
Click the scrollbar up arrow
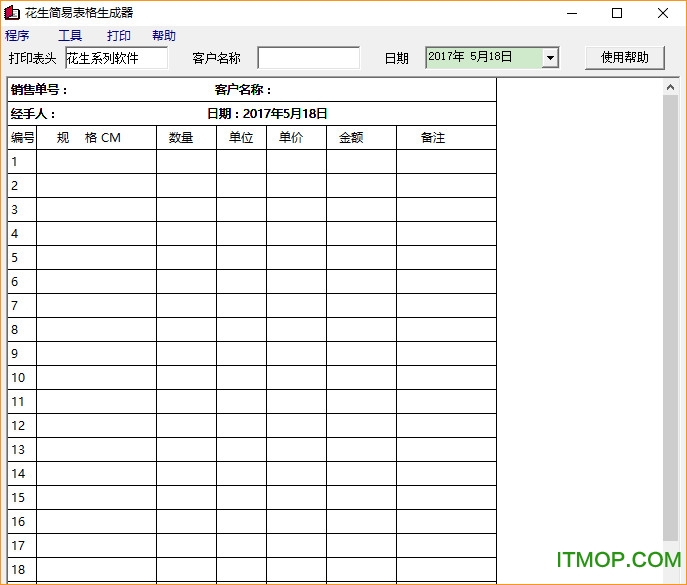(x=670, y=88)
